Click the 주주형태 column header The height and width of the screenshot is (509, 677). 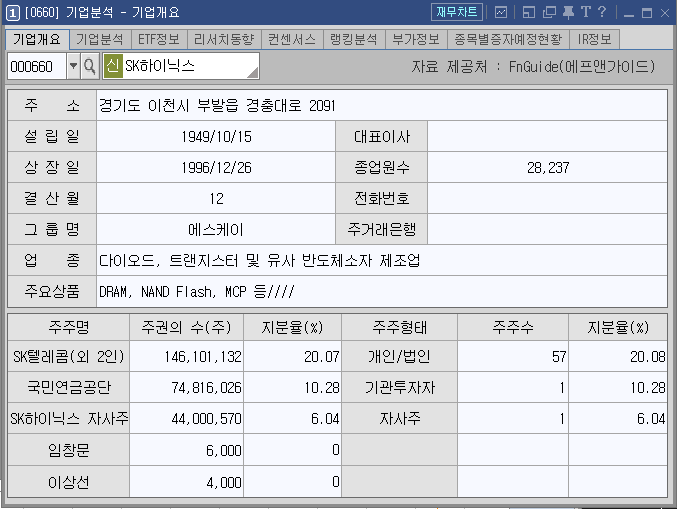[399, 327]
